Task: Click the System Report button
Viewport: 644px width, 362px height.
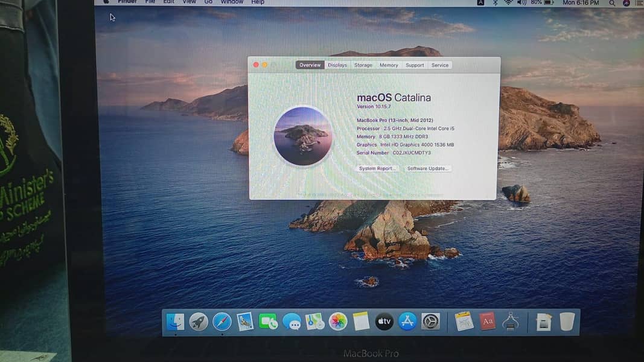Action: tap(377, 168)
